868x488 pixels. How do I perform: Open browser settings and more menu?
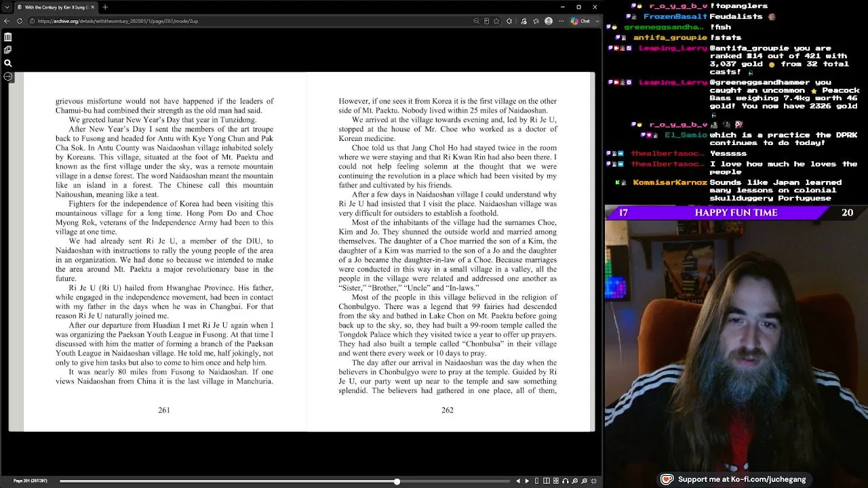click(561, 21)
